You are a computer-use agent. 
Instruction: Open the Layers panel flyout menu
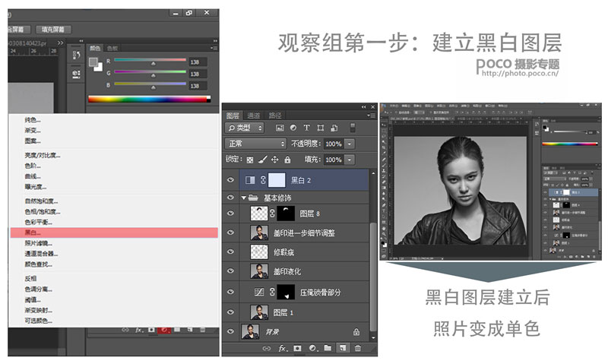(371, 116)
